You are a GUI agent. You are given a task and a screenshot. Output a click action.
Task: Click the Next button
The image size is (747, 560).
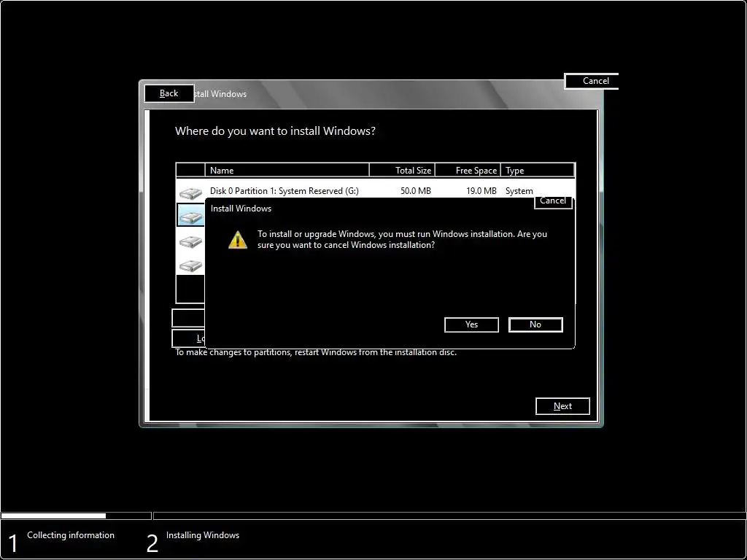(x=562, y=406)
